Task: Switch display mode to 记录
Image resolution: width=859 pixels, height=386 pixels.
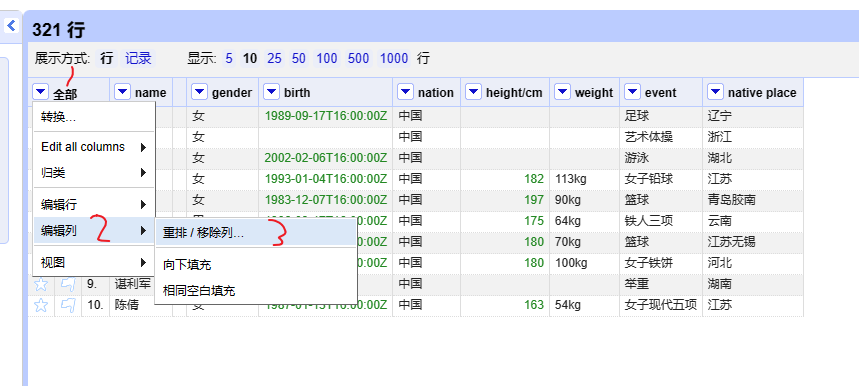Action: 138,58
